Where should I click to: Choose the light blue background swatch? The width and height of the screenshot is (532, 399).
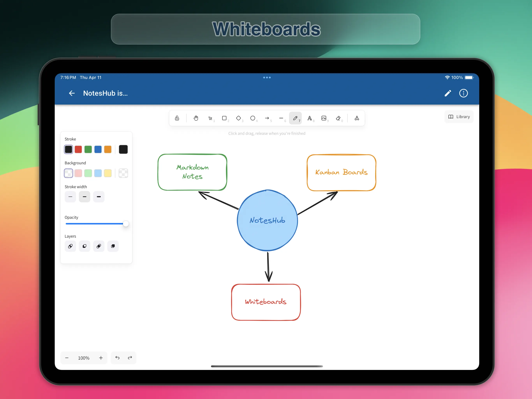coord(98,173)
